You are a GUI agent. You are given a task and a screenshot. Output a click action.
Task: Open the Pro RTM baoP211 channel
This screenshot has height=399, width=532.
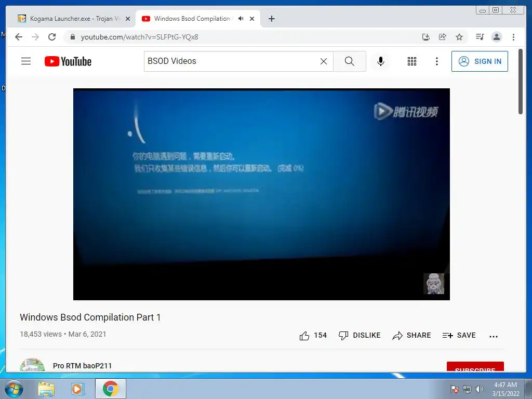[82, 366]
